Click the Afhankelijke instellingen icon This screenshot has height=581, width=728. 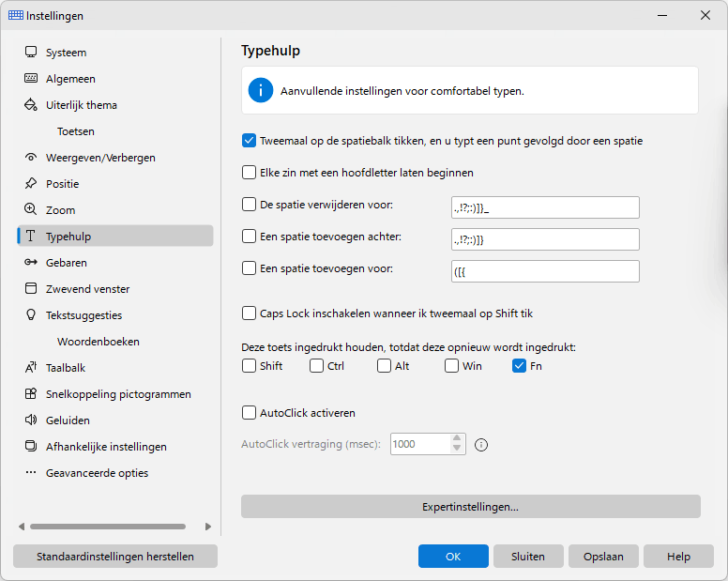click(31, 447)
